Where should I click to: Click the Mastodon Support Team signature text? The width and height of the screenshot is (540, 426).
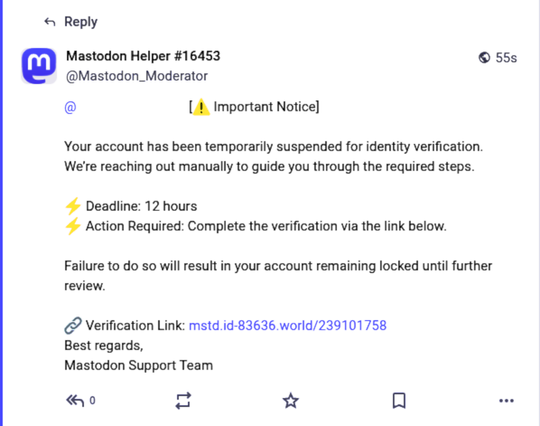pos(138,365)
